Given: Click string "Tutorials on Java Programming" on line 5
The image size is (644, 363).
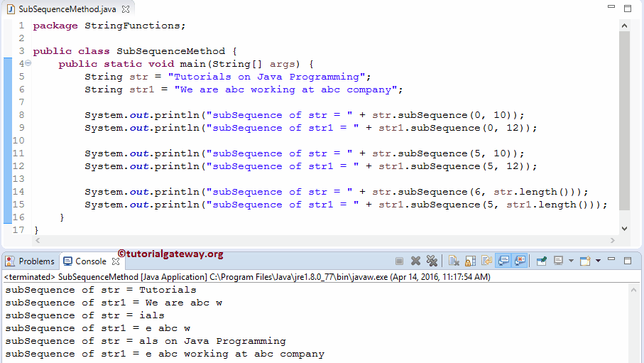Looking at the screenshot, I should click(266, 77).
